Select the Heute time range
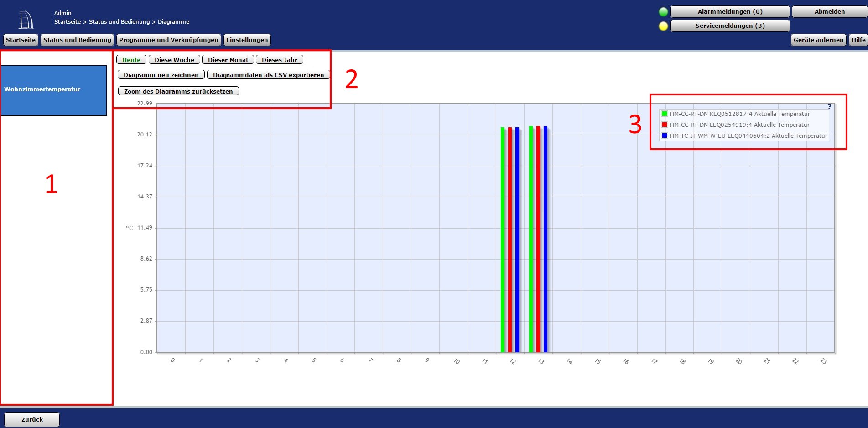The height and width of the screenshot is (428, 868). pos(131,60)
